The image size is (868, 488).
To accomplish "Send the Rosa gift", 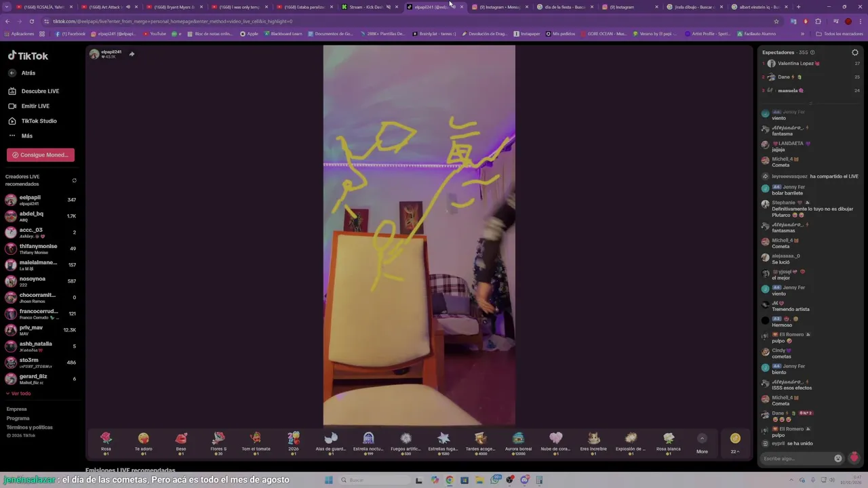I will [106, 443].
